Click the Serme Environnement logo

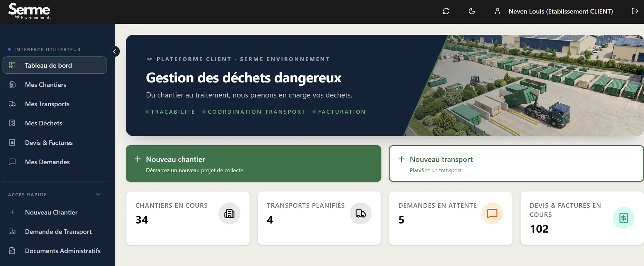(29, 12)
